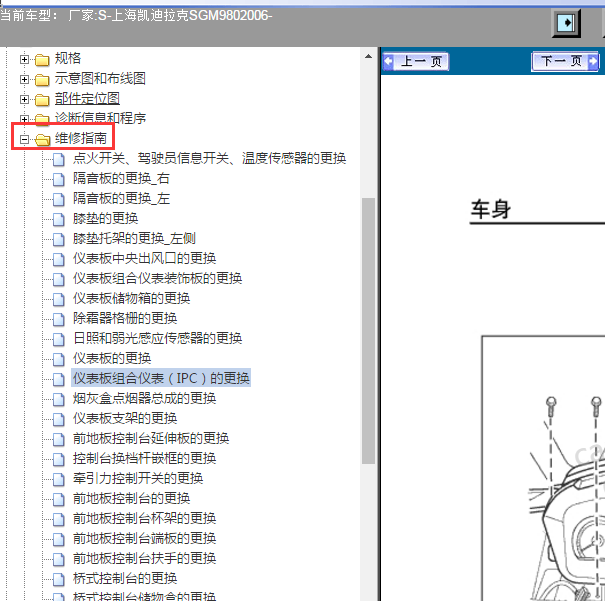
Task: Open the 规格 tree node
Action: click(x=68, y=58)
